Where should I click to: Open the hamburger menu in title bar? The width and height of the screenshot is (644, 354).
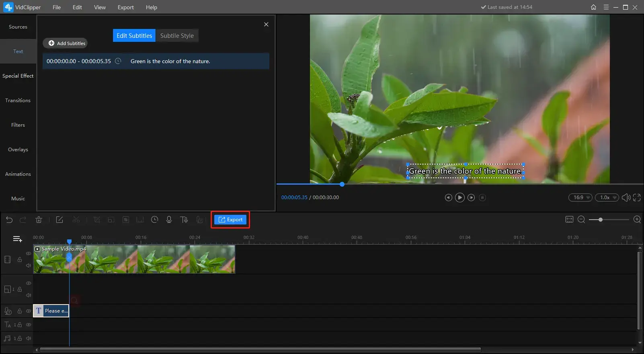pyautogui.click(x=606, y=7)
